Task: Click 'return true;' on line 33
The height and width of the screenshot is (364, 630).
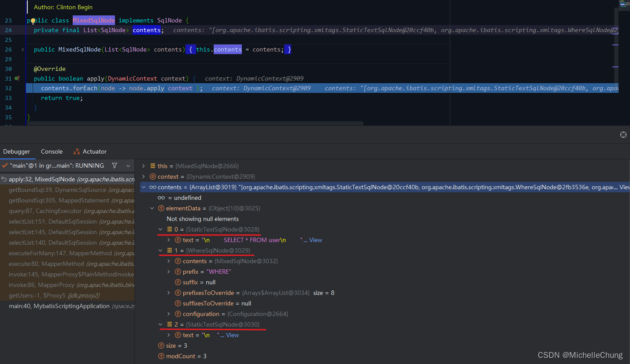Action: 62,98
